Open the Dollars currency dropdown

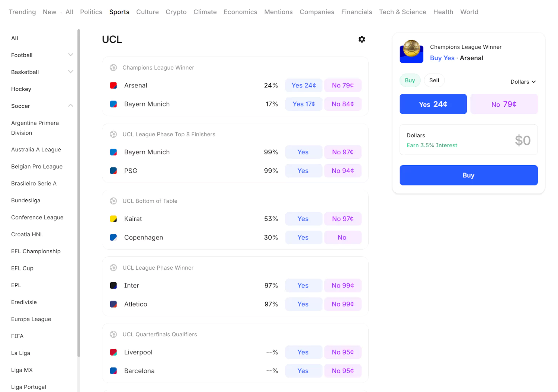[523, 82]
